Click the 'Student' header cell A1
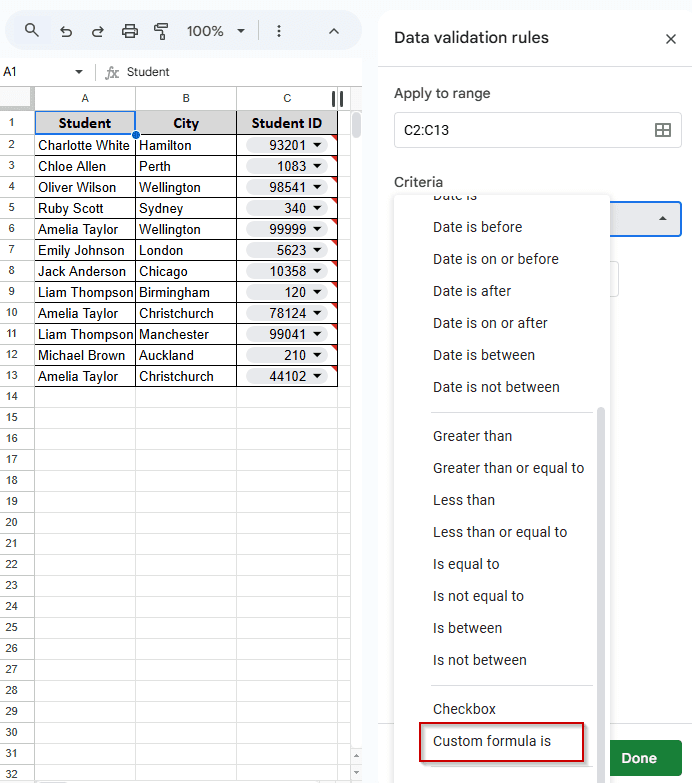The image size is (692, 783). [x=85, y=123]
